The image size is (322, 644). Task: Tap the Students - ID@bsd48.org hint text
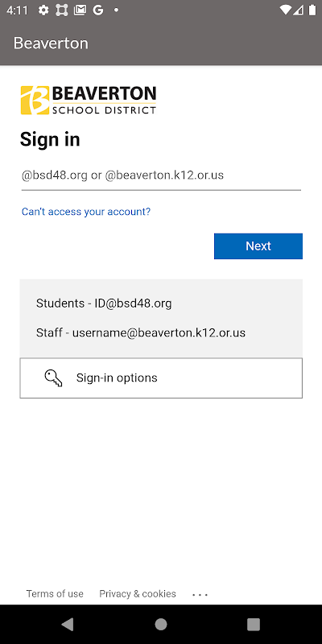[x=104, y=303]
